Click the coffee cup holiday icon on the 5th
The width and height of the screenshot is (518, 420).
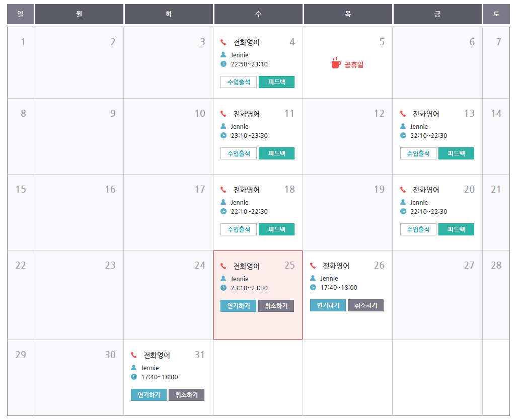click(336, 63)
